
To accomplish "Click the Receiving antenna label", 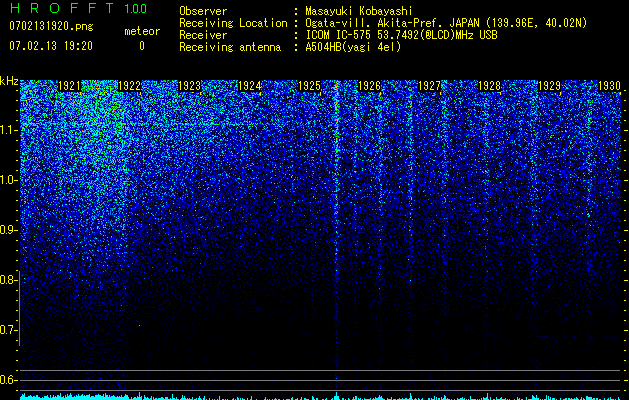I will click(230, 47).
